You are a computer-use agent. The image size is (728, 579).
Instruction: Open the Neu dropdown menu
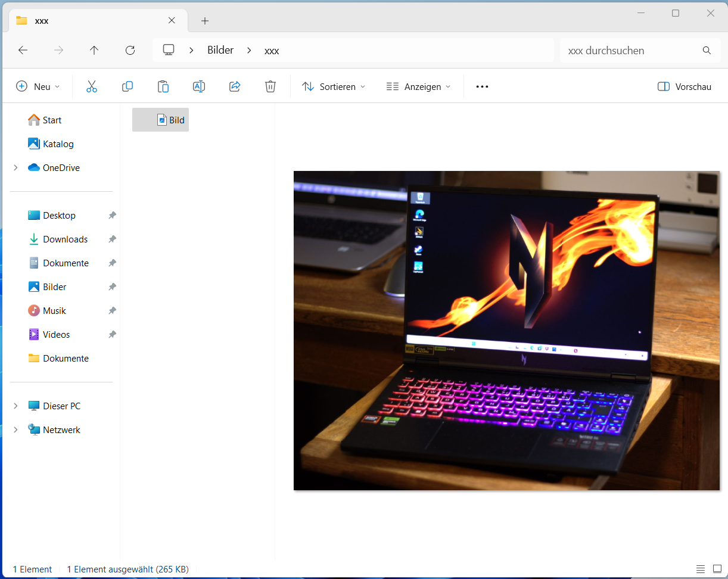(38, 86)
